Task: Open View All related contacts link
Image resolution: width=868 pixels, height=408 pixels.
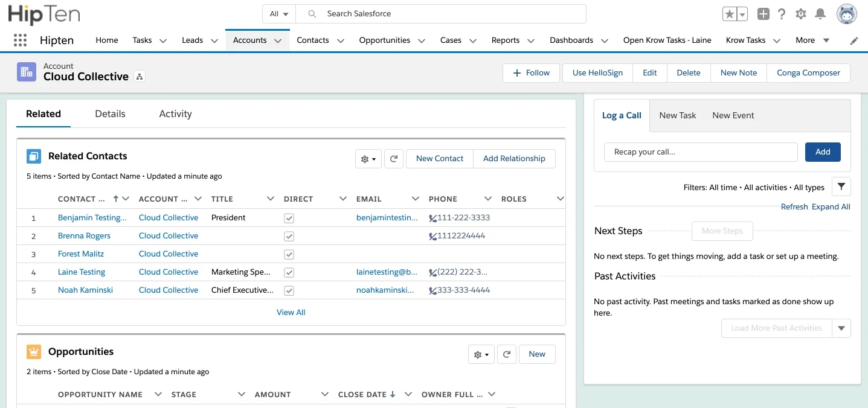Action: click(x=291, y=313)
